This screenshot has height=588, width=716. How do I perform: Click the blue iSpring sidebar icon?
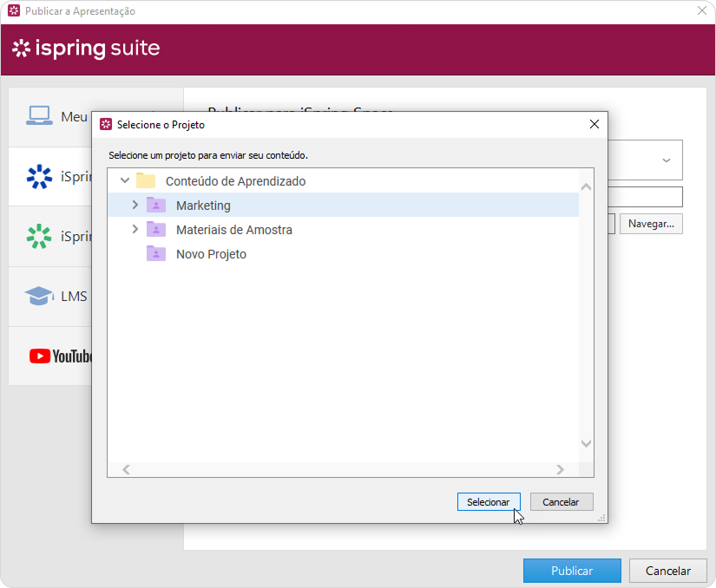(39, 177)
